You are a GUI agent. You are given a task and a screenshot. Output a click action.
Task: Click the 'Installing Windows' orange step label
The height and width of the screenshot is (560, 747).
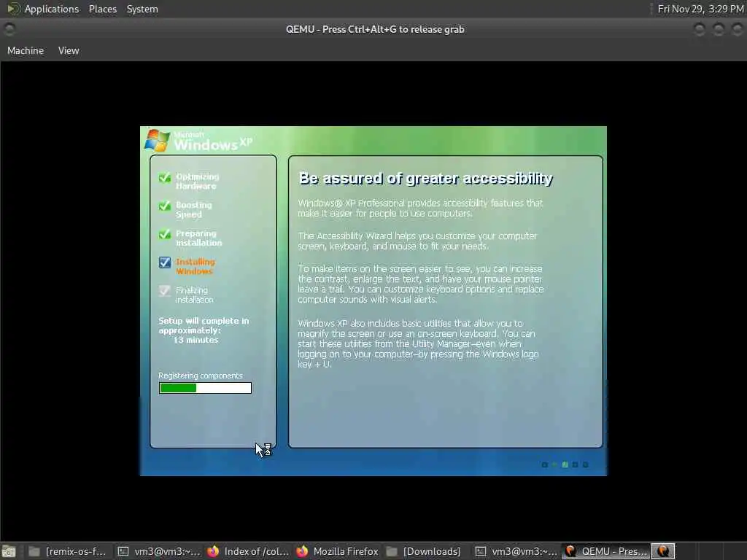click(x=196, y=266)
